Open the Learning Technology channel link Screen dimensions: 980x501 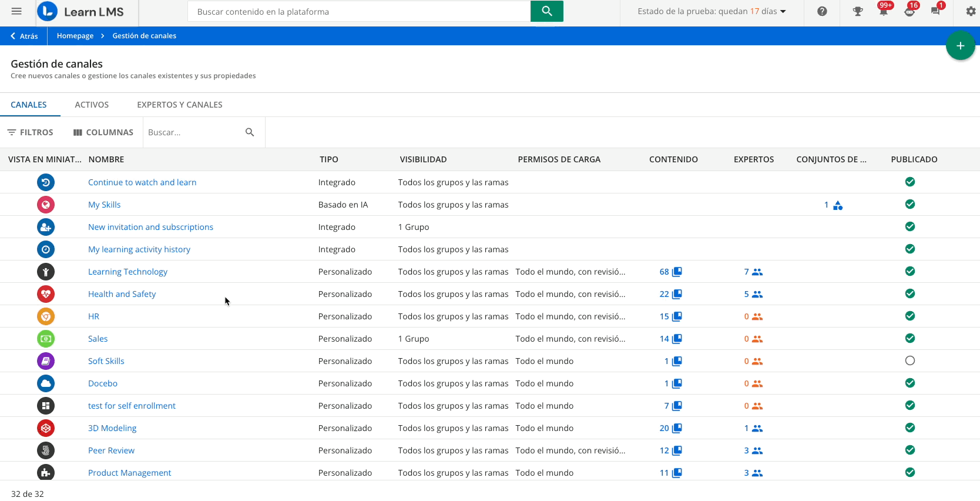pyautogui.click(x=127, y=272)
